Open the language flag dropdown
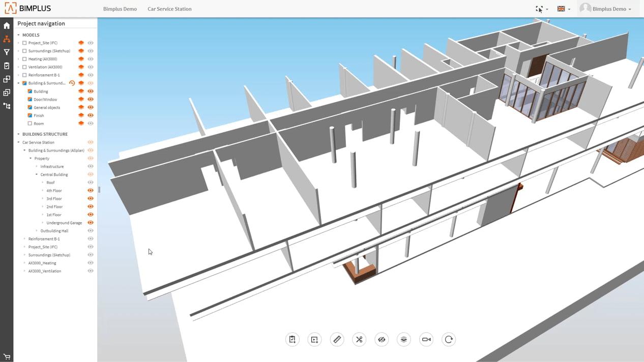The width and height of the screenshot is (644, 362). pos(563,9)
